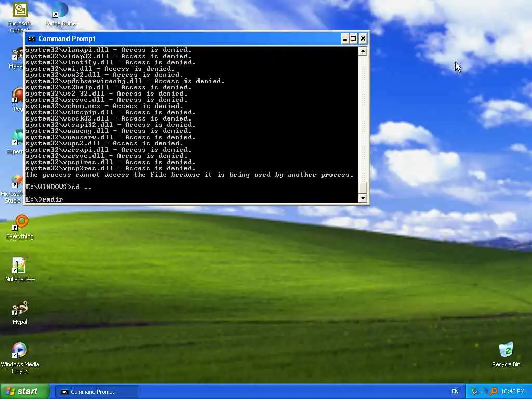
Task: Click the 'E:\>rmdir' prompt line
Action: click(x=45, y=199)
